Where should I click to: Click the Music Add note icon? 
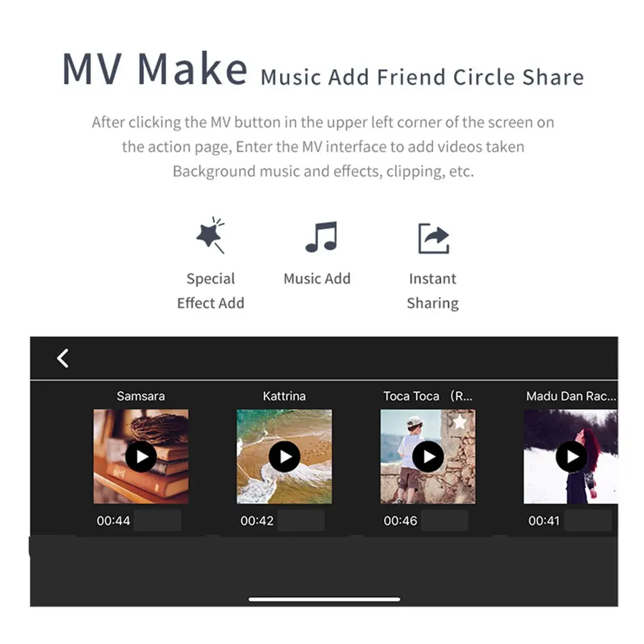coord(321,237)
